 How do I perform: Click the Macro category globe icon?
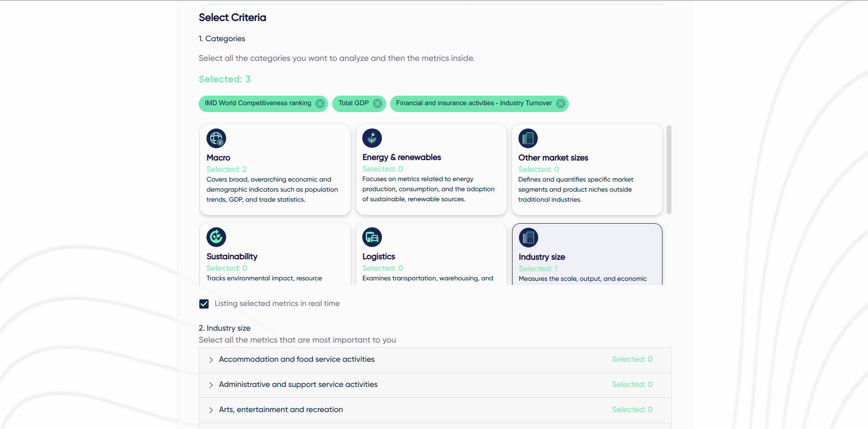pos(216,138)
